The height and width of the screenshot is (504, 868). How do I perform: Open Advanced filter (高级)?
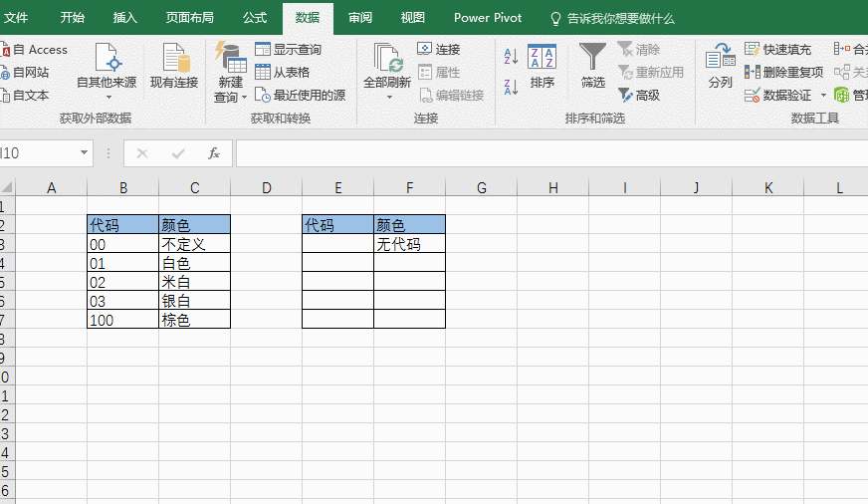(x=639, y=95)
